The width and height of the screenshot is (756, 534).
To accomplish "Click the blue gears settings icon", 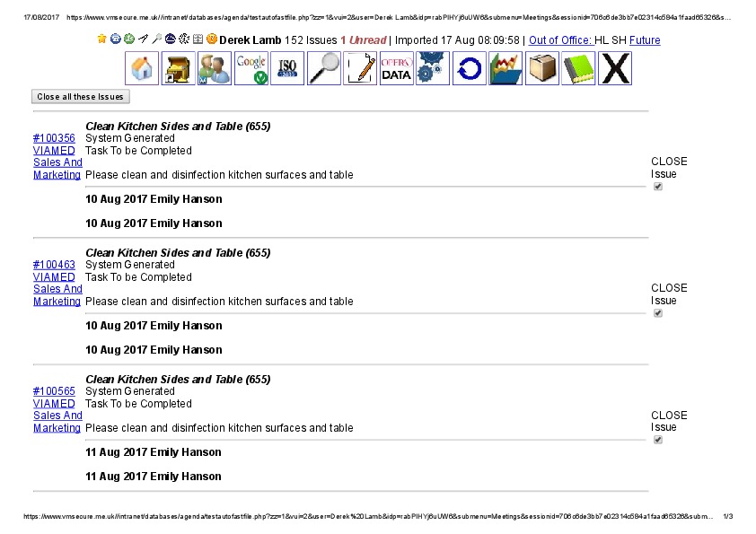I will click(x=432, y=68).
